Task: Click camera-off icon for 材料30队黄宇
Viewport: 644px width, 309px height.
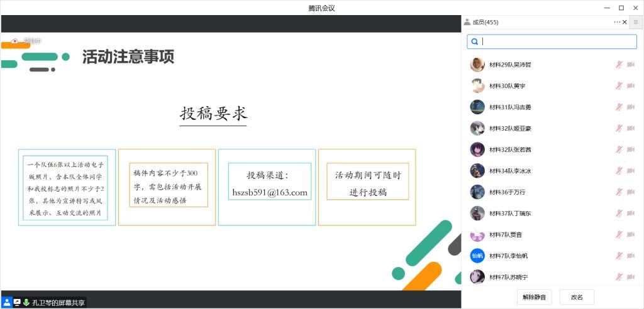Action: point(631,86)
